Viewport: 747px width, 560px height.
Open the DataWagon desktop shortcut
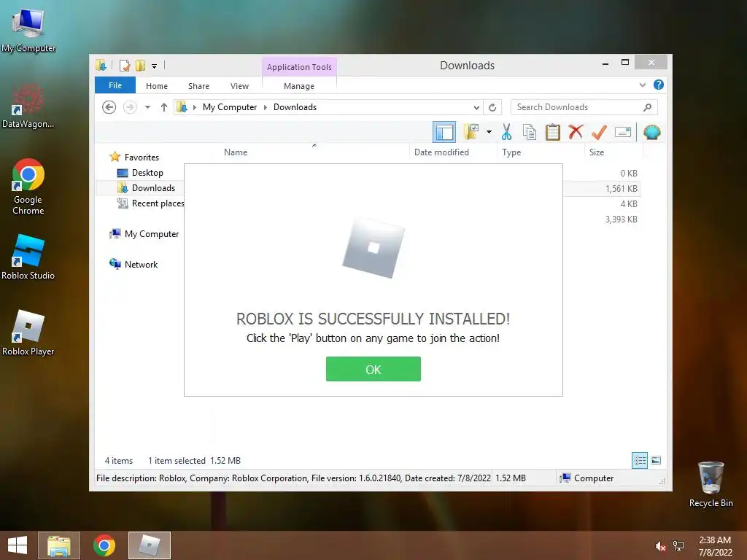(28, 106)
